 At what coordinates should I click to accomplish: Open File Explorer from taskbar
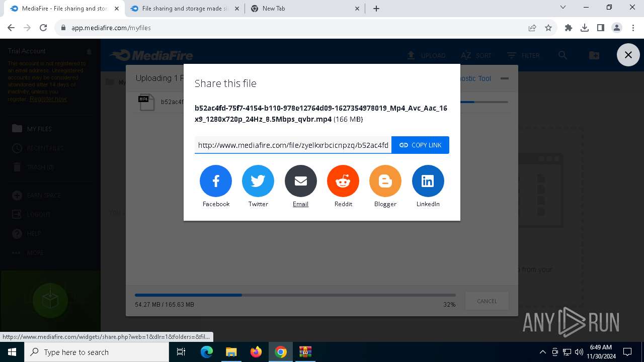(231, 352)
